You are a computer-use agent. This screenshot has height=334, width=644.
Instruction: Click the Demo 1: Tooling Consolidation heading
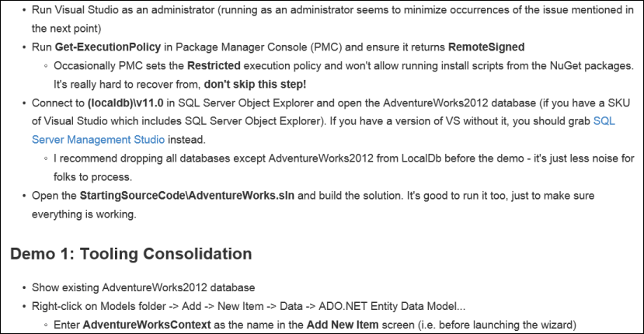coord(131,254)
